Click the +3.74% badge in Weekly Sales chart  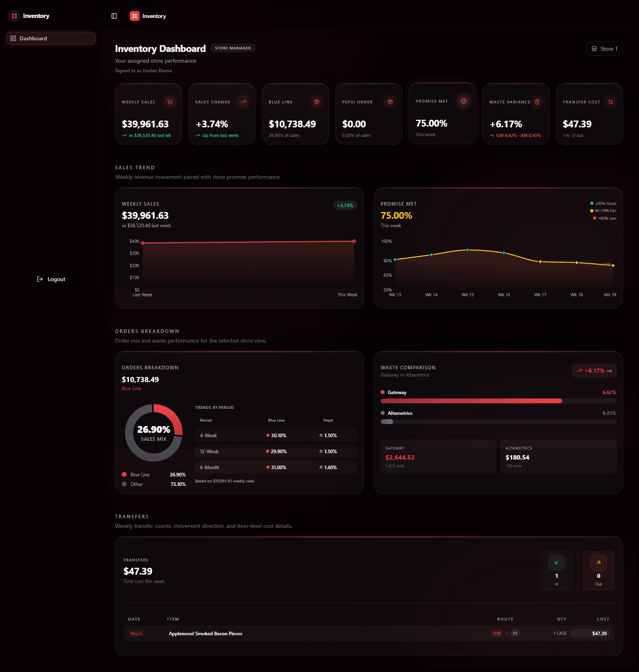(345, 206)
